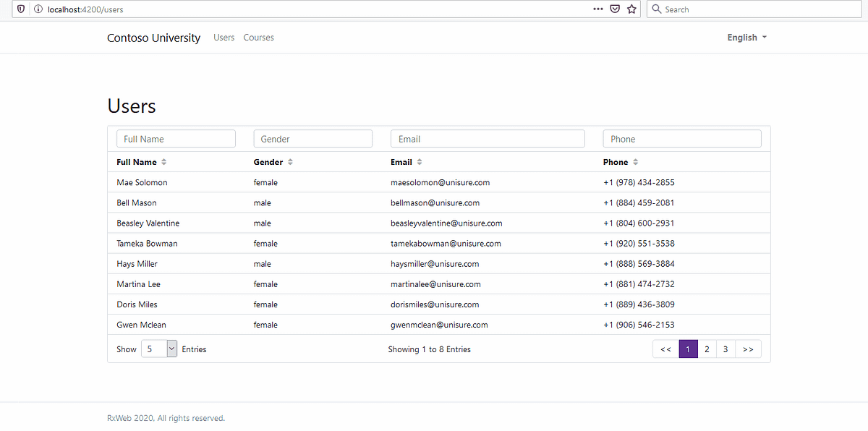This screenshot has width=868, height=431.
Task: Expand the page-info icon in the address bar
Action: (x=38, y=9)
